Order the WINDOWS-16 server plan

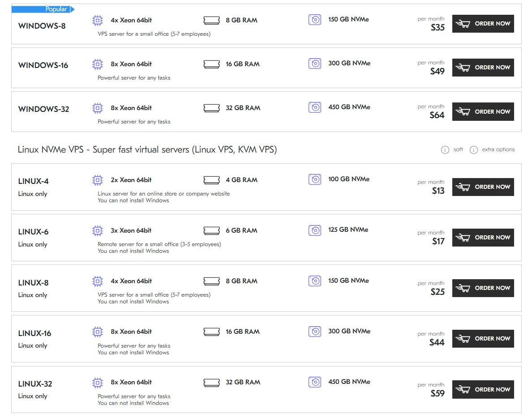(483, 68)
